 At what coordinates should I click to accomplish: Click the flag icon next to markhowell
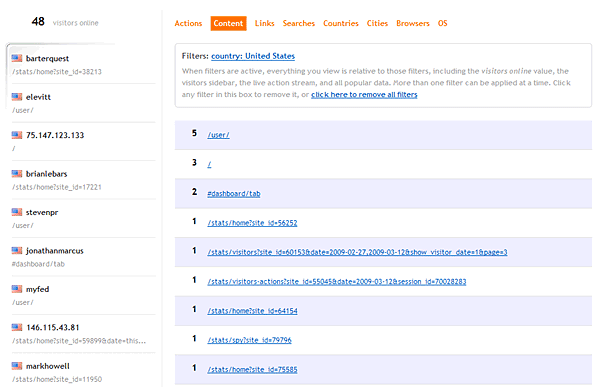(17, 366)
